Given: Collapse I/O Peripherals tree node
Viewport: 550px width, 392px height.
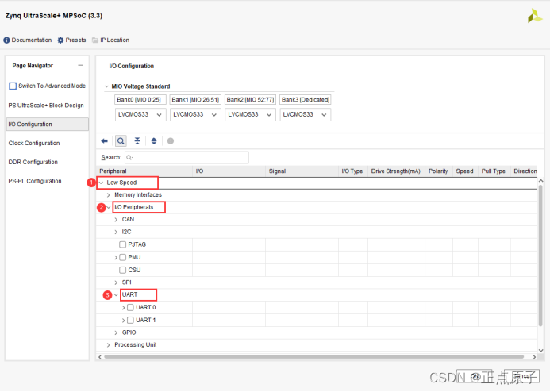Looking at the screenshot, I should [109, 207].
